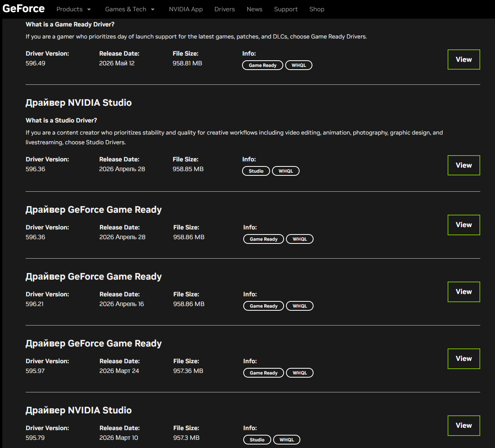Image resolution: width=495 pixels, height=448 pixels.
Task: Click file size 957.3 MB
Action: coord(186,437)
